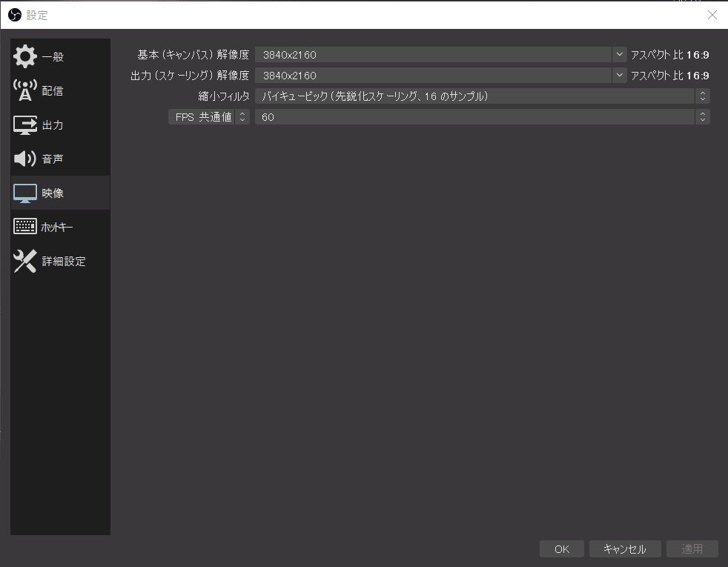Open the FPS value dropdown showing 60

[702, 116]
